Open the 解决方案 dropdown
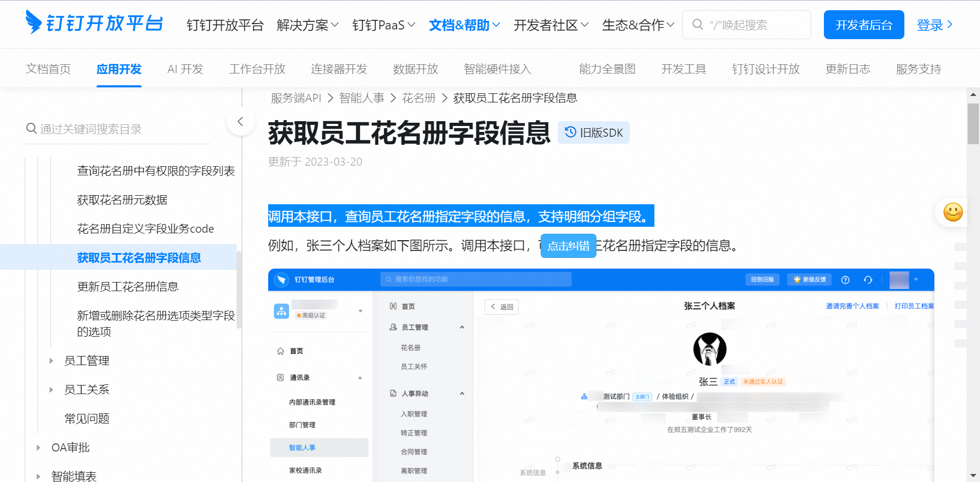The height and width of the screenshot is (482, 980). tap(308, 25)
